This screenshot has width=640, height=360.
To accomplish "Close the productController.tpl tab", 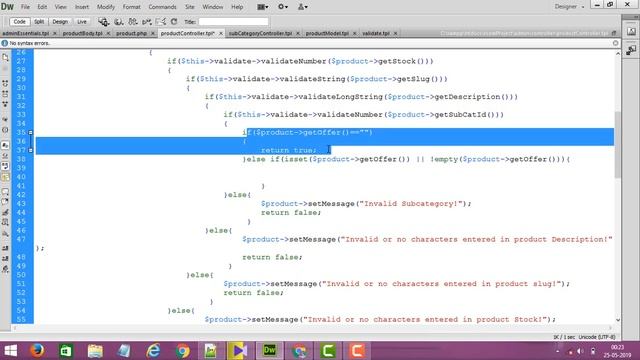I will [221, 33].
